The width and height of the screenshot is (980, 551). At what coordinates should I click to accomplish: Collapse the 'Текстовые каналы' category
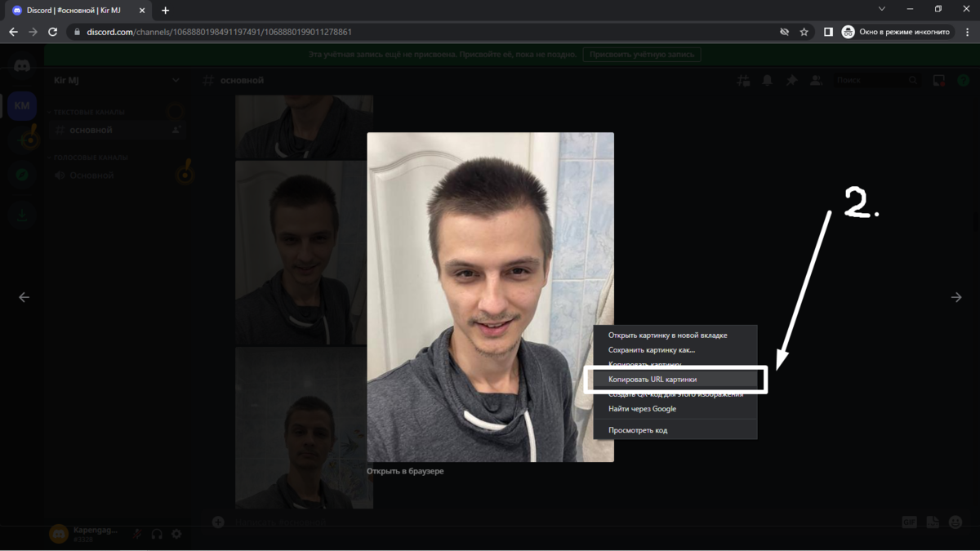click(86, 112)
